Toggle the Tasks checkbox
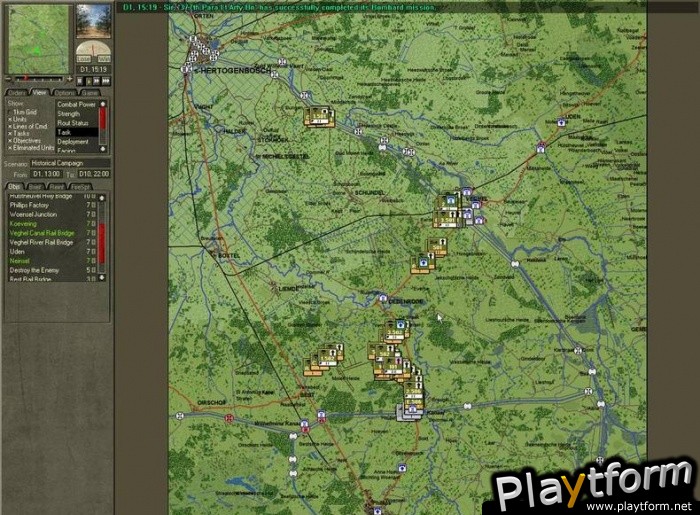This screenshot has height=515, width=700. click(x=10, y=133)
